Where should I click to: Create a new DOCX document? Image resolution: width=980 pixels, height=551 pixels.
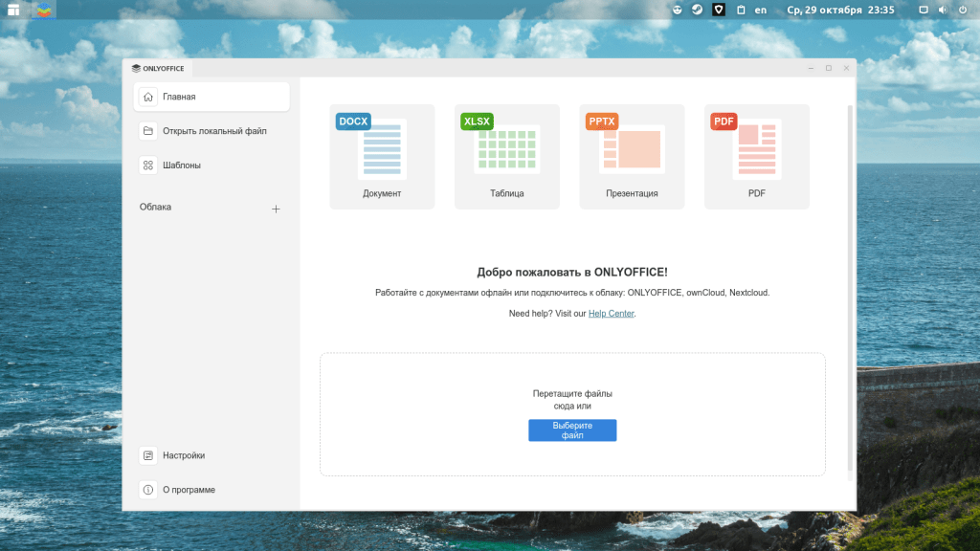[x=382, y=156]
